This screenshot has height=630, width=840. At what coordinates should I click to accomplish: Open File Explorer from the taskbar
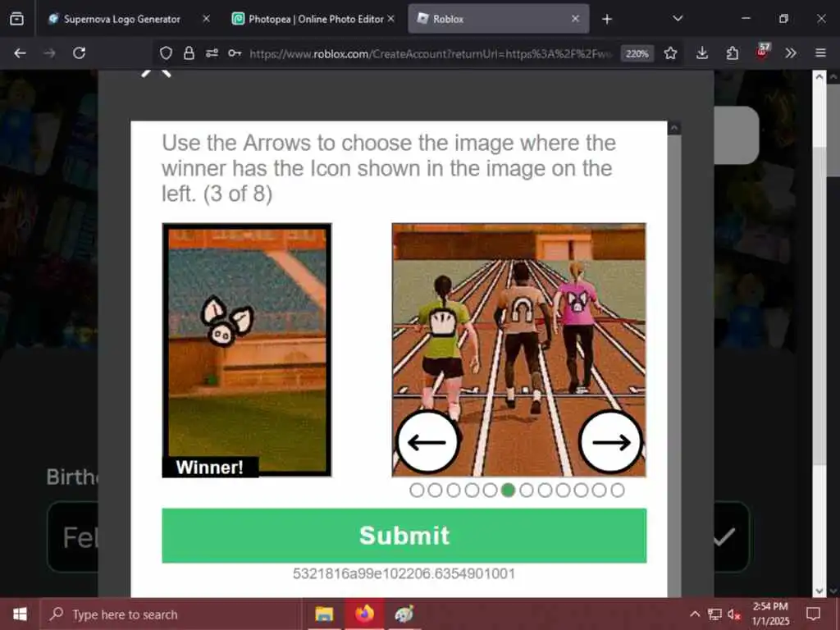click(x=324, y=614)
